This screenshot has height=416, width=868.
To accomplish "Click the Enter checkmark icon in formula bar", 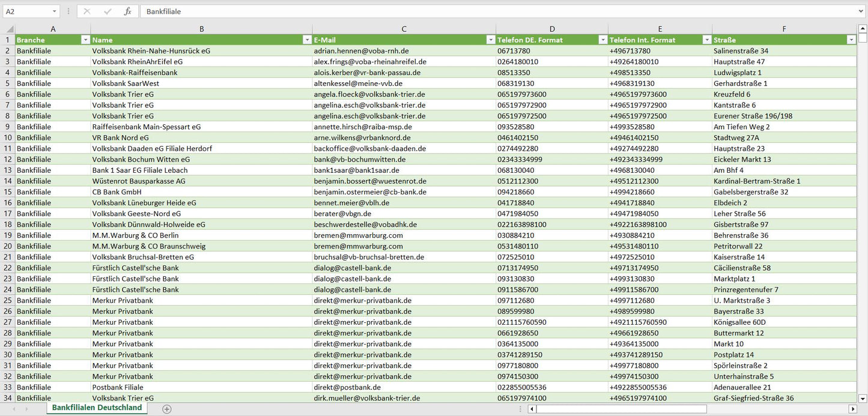I will [108, 11].
